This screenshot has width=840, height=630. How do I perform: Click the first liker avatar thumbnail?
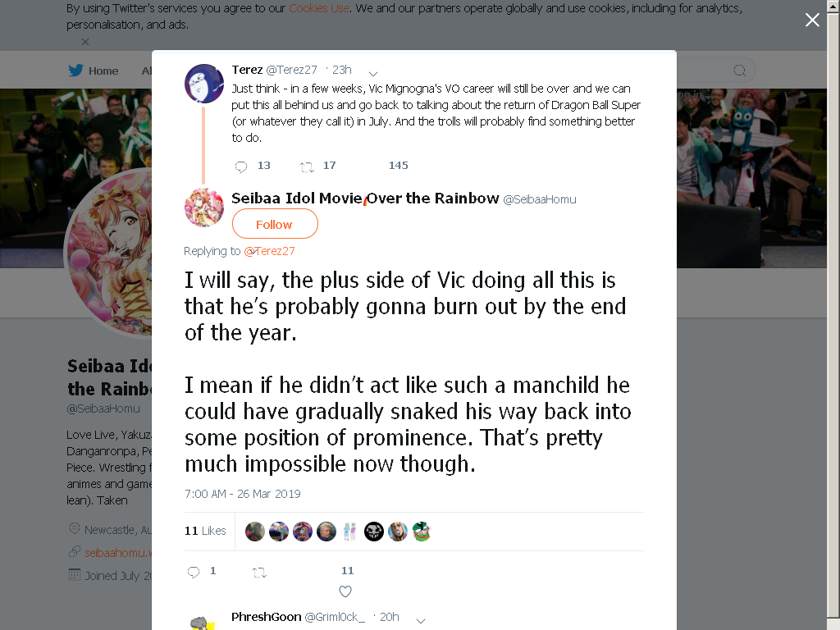[x=254, y=532]
